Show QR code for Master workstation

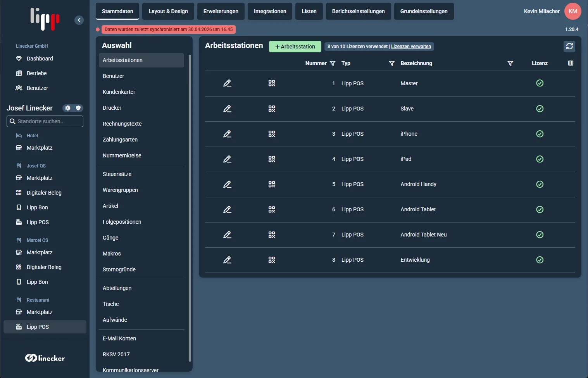[272, 83]
